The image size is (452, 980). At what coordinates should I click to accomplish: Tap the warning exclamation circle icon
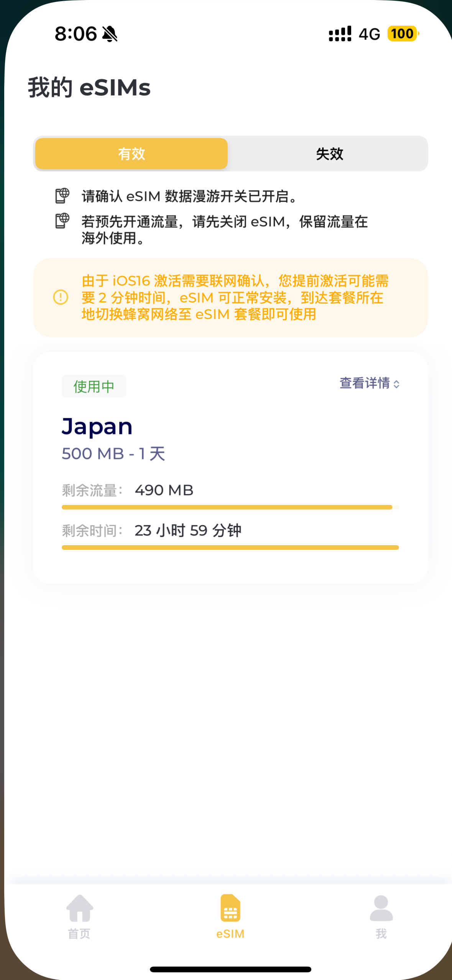(61, 297)
